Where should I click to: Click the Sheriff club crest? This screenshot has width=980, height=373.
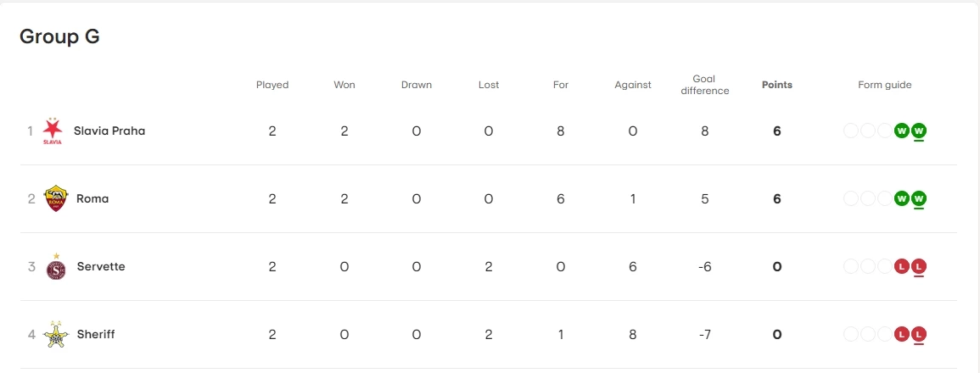point(56,334)
